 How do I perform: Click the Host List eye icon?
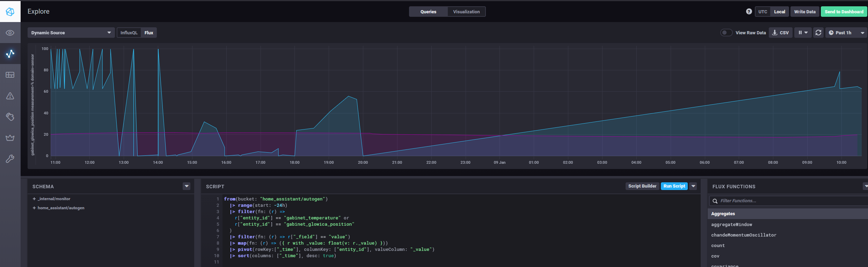10,33
